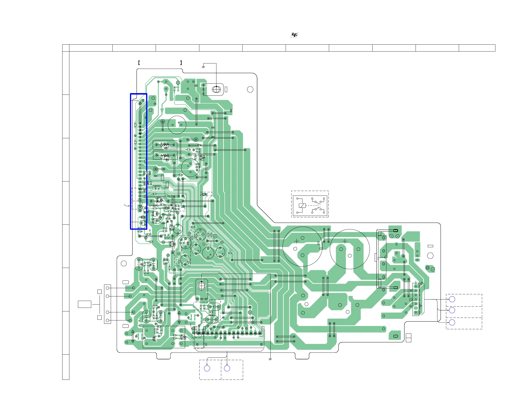The width and height of the screenshot is (532, 400).
Task: Click the oval terminal symbol inside the top component outline
Action: [216, 89]
